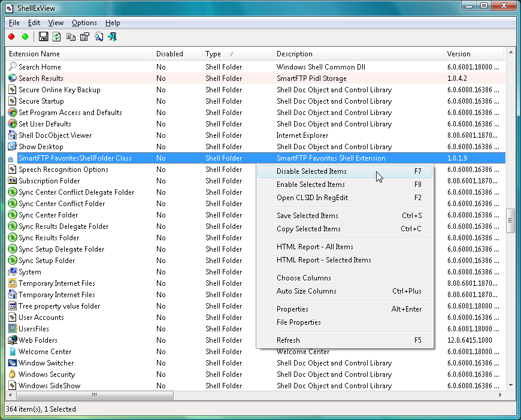
Task: Click the red Disable Selected Items toolbar icon
Action: [11, 37]
